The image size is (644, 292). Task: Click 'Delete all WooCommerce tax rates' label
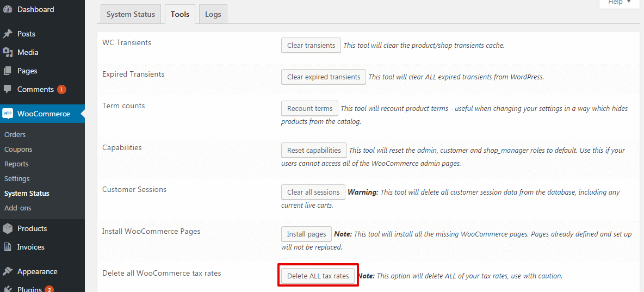162,273
